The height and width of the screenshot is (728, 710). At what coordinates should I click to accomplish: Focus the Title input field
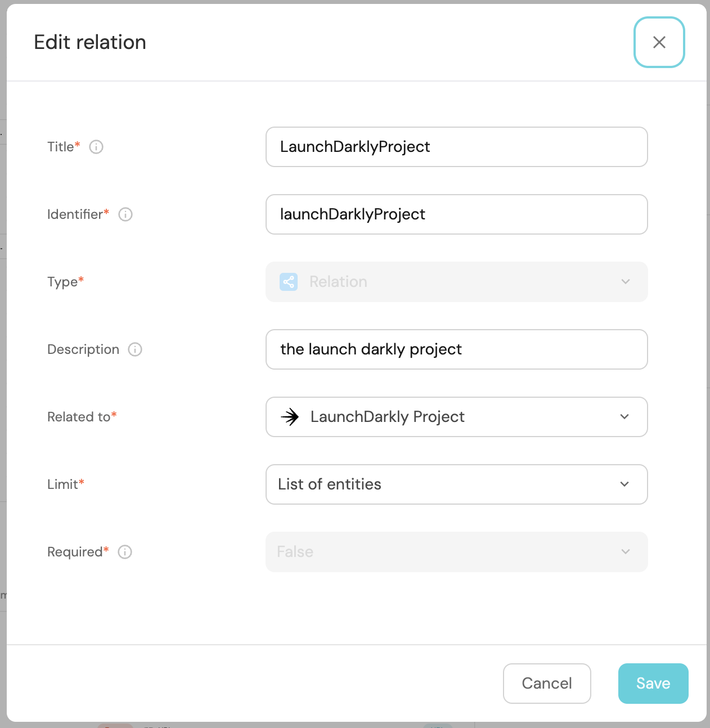tap(457, 147)
